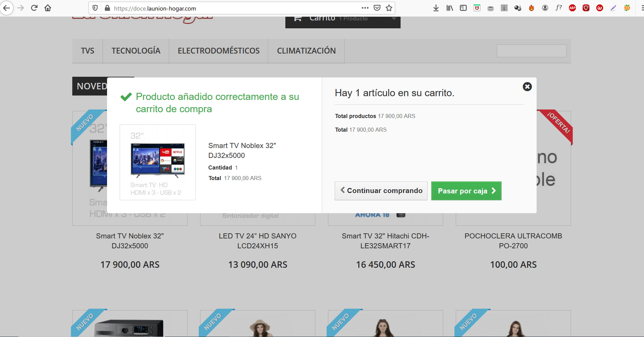Open Smart TV 32" Hitachi listing
Screen dimensions: 644x337
click(386, 241)
